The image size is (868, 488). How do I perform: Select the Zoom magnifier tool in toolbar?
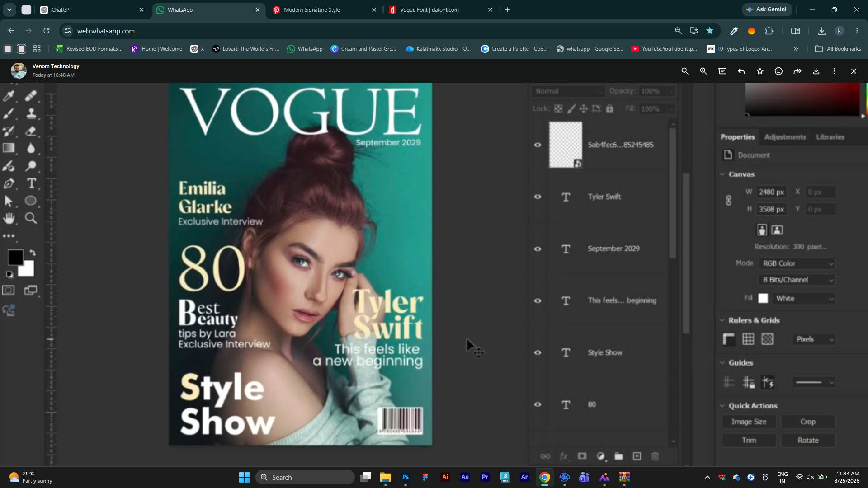pos(31,218)
